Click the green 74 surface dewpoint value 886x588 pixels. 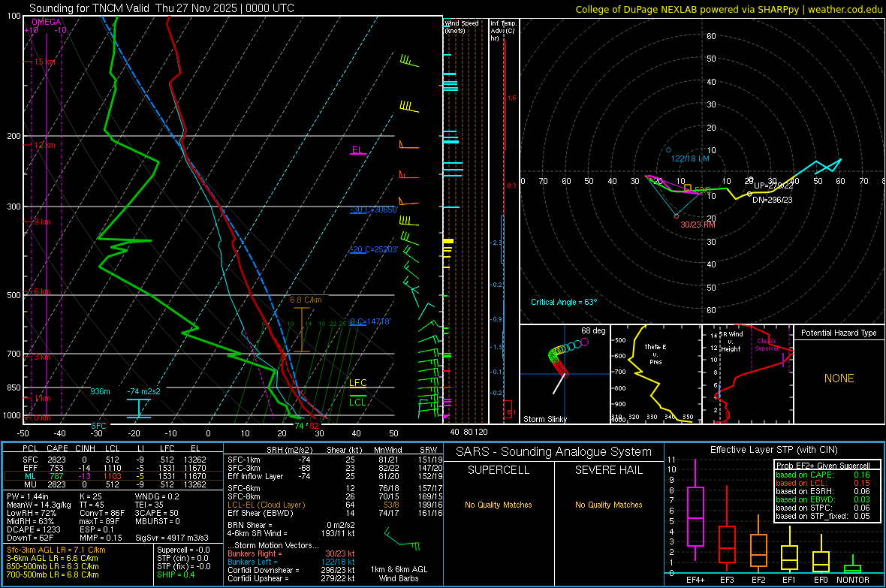[299, 426]
